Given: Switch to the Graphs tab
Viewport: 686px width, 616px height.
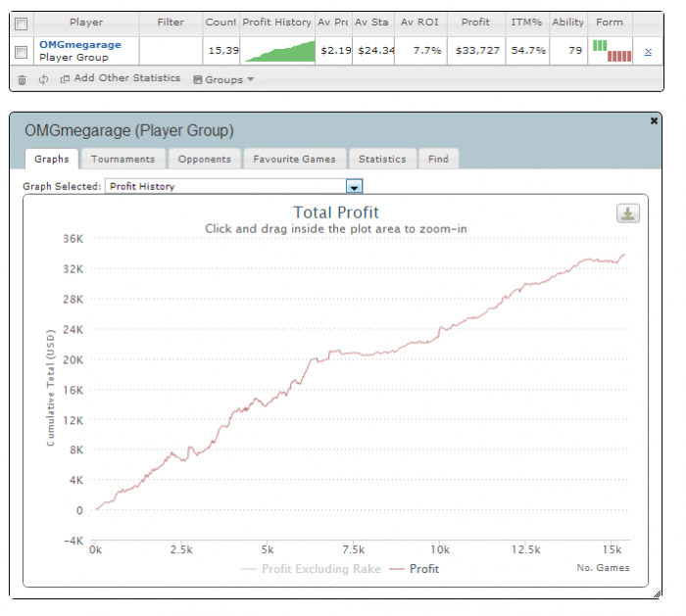Looking at the screenshot, I should click(52, 159).
